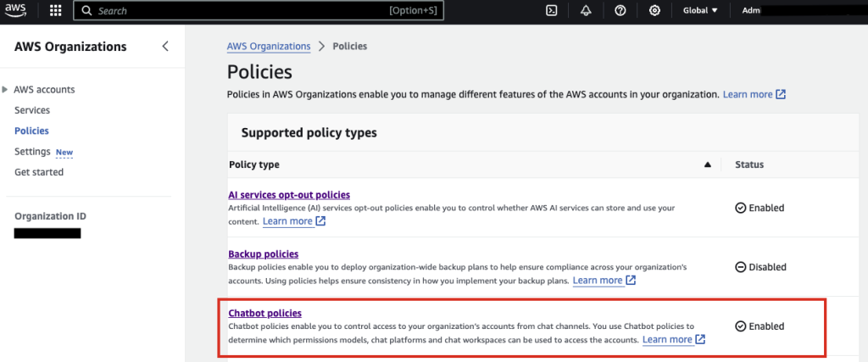The width and height of the screenshot is (868, 362).
Task: Open the help question mark icon
Action: click(620, 10)
